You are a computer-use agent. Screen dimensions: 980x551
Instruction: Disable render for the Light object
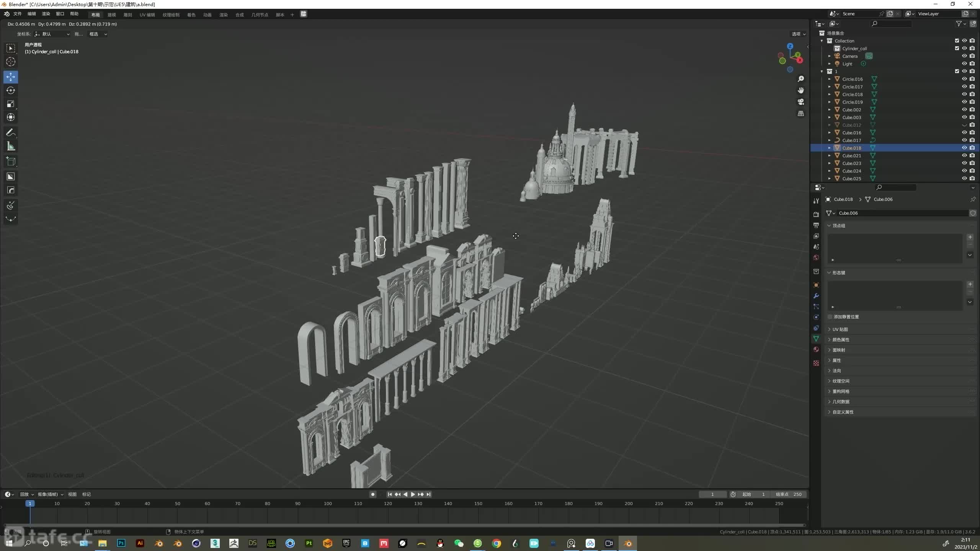[972, 64]
